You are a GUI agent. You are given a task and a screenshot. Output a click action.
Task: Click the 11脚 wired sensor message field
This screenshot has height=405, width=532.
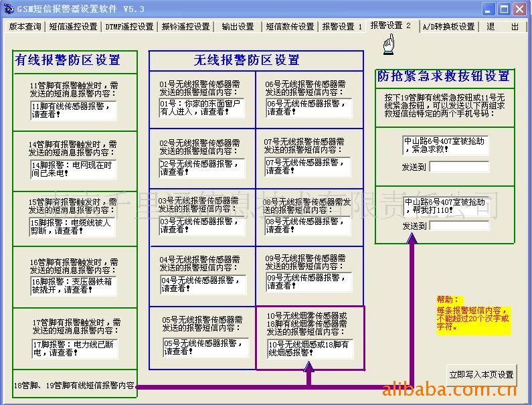[x=73, y=110]
